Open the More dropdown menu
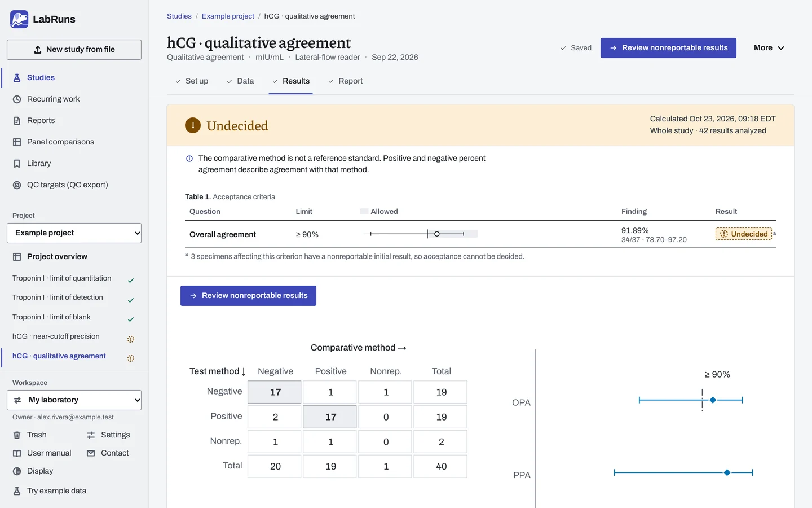Screen dimensions: 812x508 click(769, 48)
